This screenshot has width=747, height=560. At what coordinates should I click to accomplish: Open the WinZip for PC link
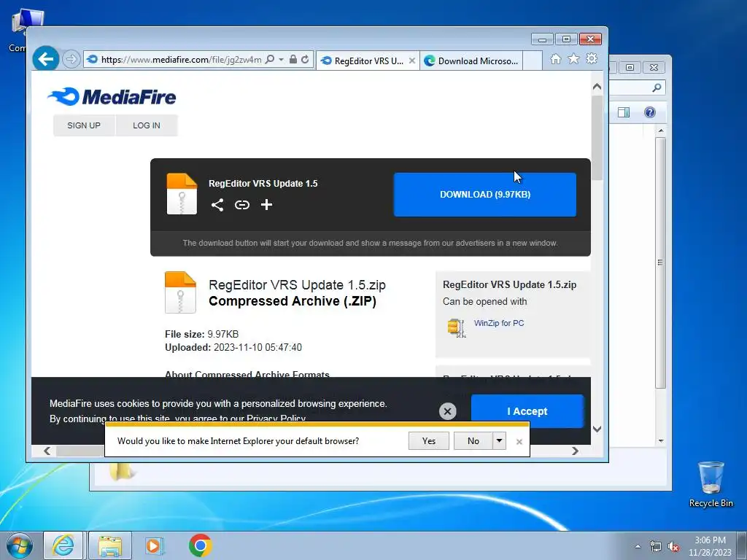click(x=499, y=323)
